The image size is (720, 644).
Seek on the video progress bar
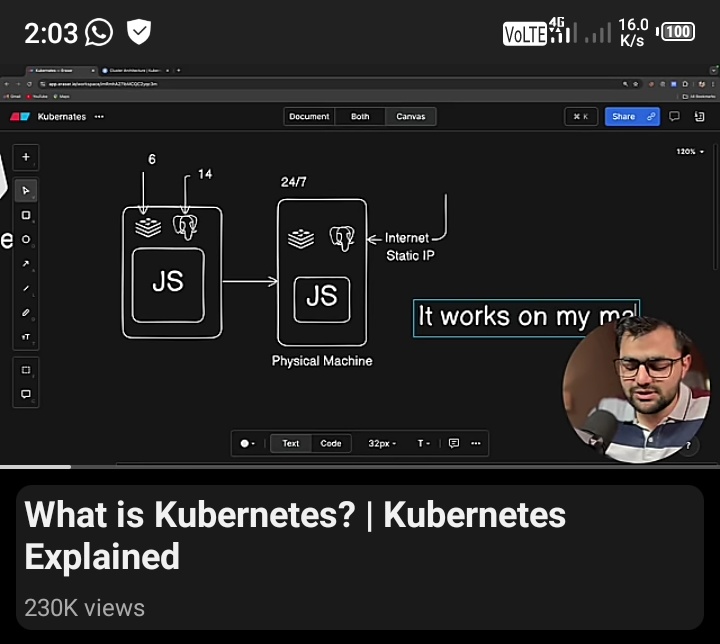(x=360, y=466)
